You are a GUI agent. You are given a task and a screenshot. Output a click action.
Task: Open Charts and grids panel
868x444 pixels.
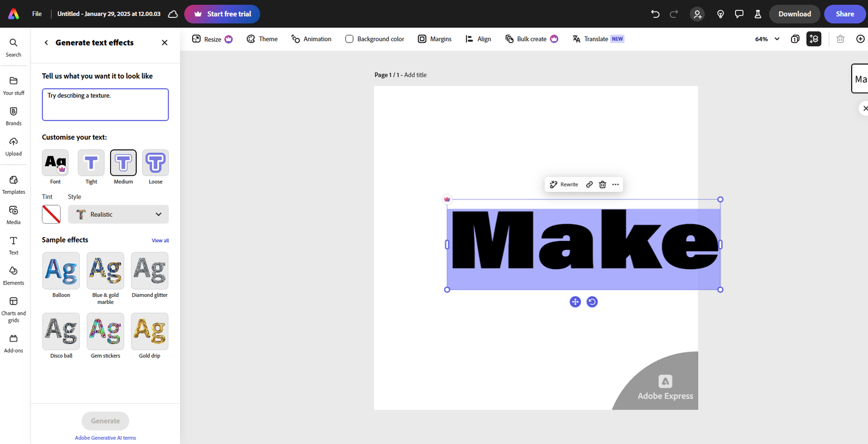point(14,309)
